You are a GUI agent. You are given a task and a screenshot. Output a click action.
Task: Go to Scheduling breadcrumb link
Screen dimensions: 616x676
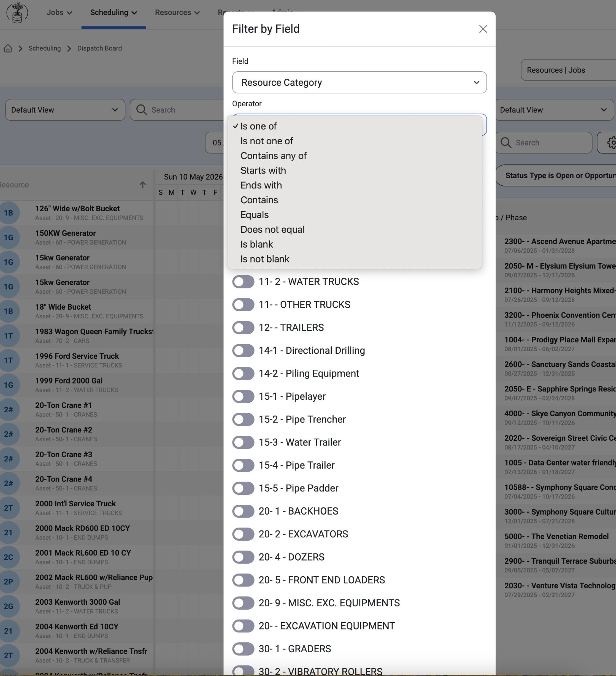click(x=45, y=48)
